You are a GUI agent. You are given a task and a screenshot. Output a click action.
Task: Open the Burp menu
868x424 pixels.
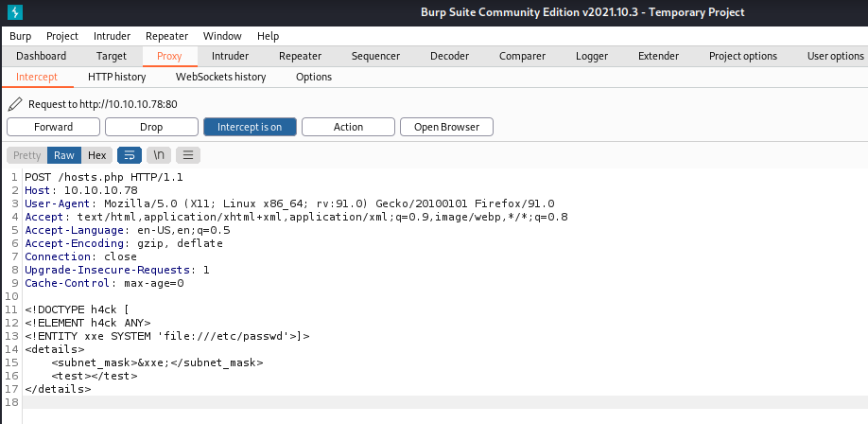pos(21,36)
